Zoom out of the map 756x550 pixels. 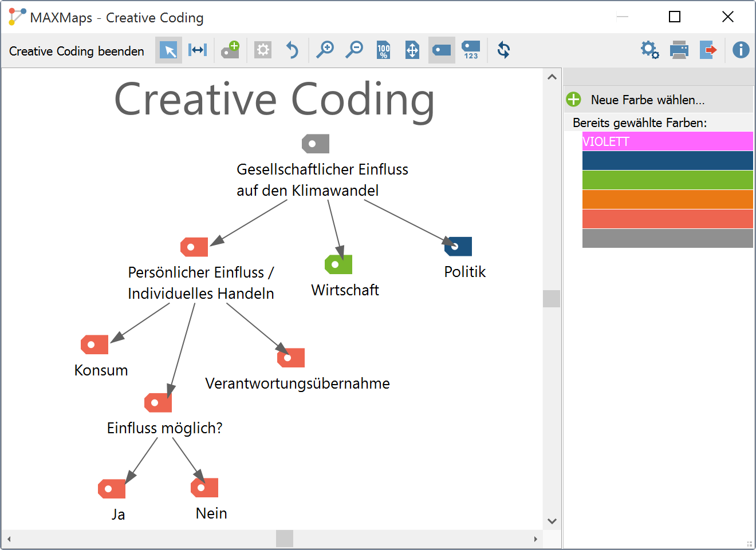(355, 50)
